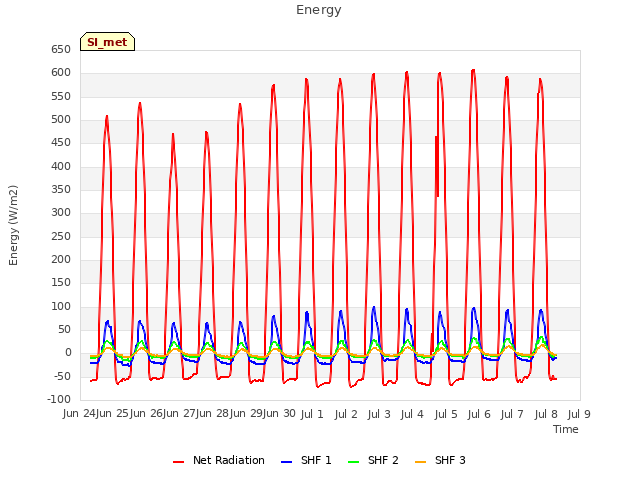Image resolution: width=640 pixels, height=480 pixels.
Task: Click the 600 y-axis tick label
Action: coord(61,73)
